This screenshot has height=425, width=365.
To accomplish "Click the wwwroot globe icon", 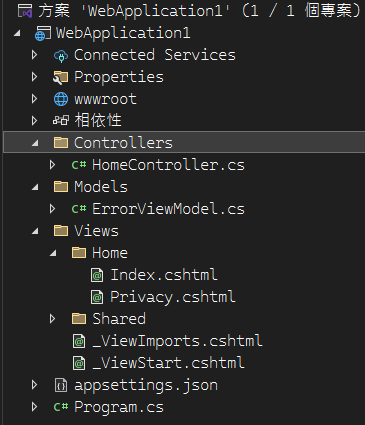I will pos(61,99).
